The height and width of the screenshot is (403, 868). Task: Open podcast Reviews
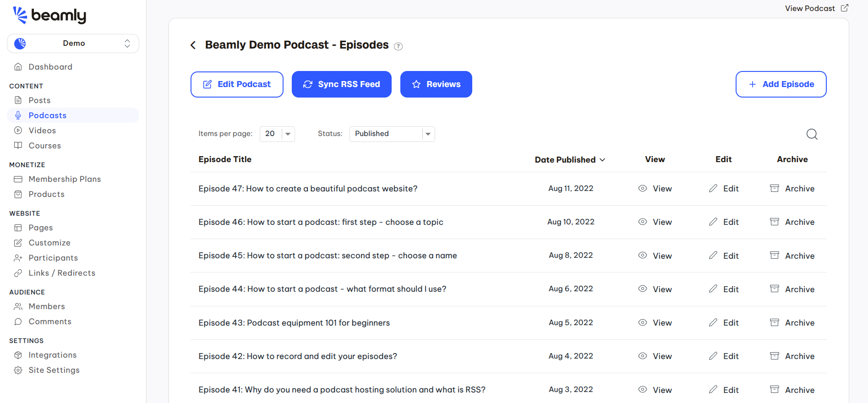click(436, 84)
